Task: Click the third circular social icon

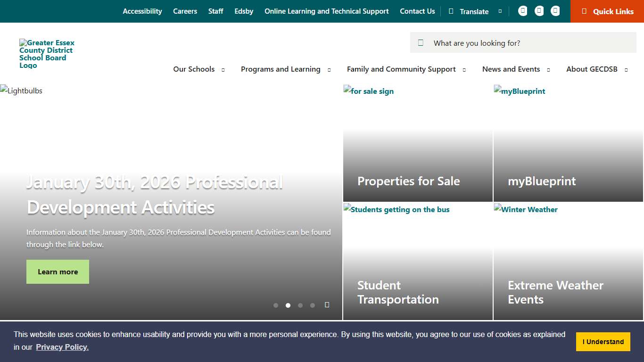Action: [555, 11]
